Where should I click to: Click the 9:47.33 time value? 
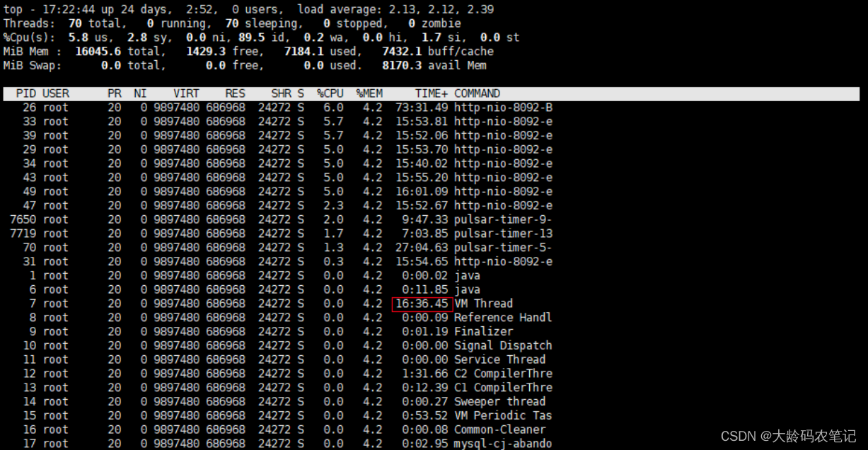[x=425, y=219]
